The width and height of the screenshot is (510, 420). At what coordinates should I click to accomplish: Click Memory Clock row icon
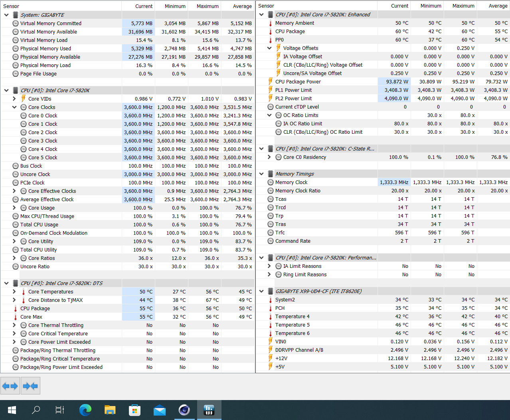click(x=271, y=182)
